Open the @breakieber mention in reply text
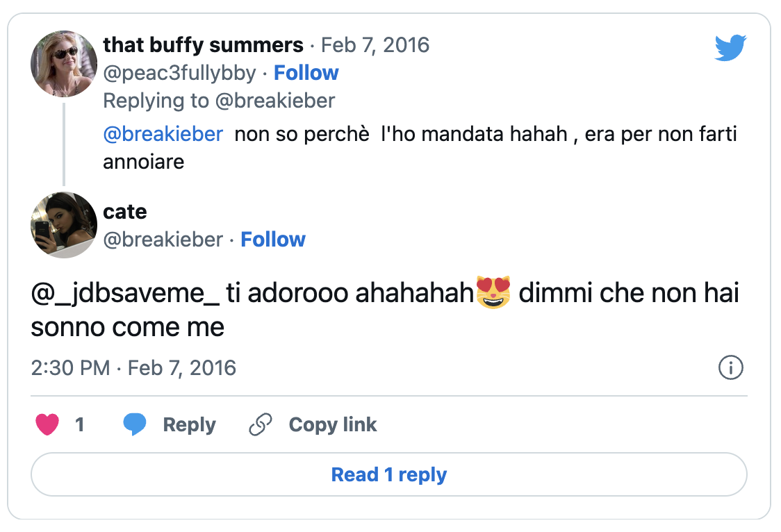781x532 pixels. pos(163,134)
